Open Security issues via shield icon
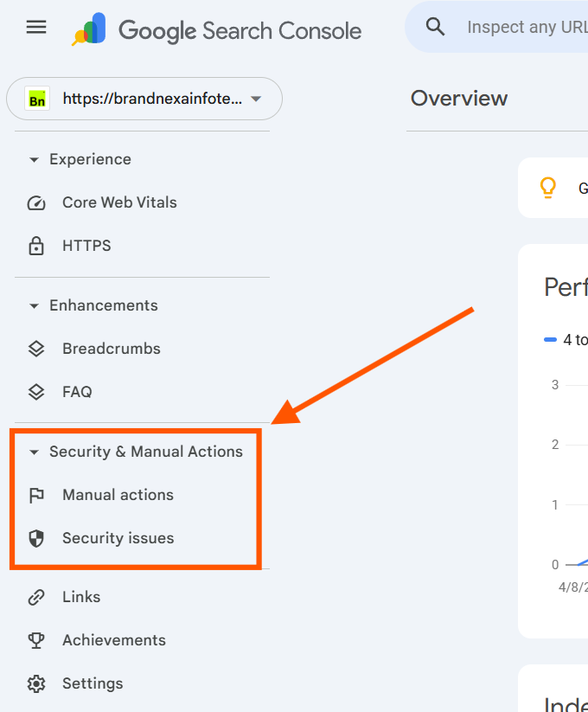This screenshot has width=588, height=712. pyautogui.click(x=35, y=537)
